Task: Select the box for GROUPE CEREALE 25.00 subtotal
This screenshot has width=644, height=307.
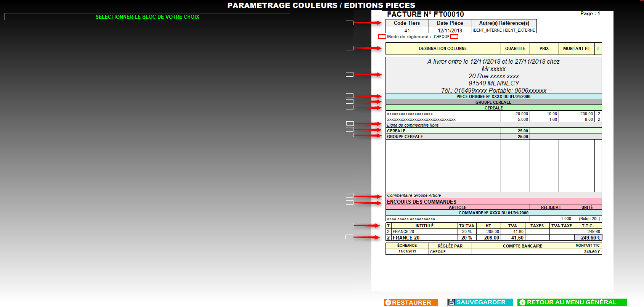Action: 349,135
